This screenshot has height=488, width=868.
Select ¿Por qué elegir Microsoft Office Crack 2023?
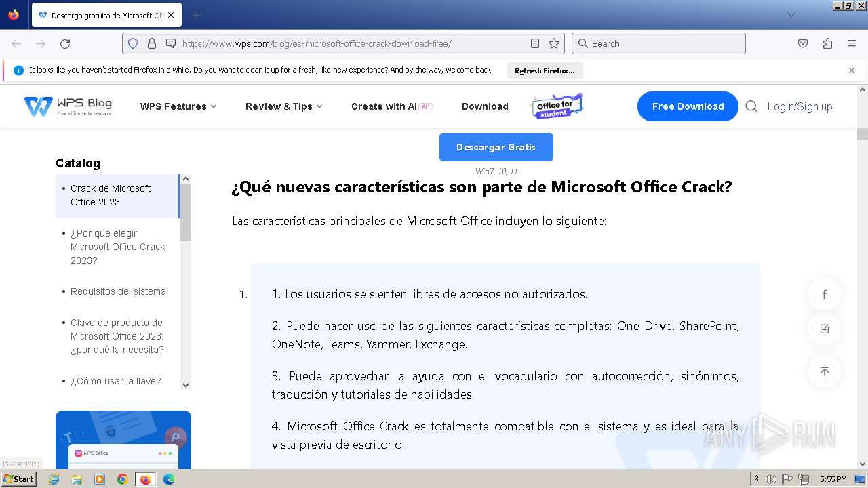pyautogui.click(x=118, y=247)
